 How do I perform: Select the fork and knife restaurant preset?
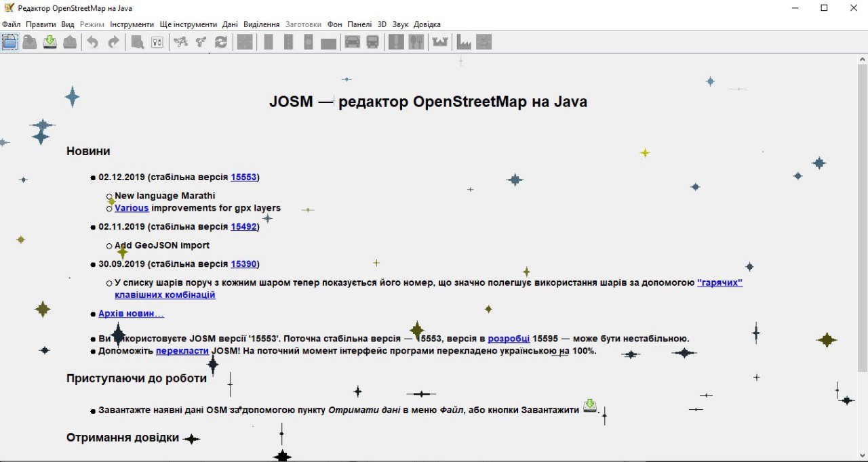click(416, 42)
